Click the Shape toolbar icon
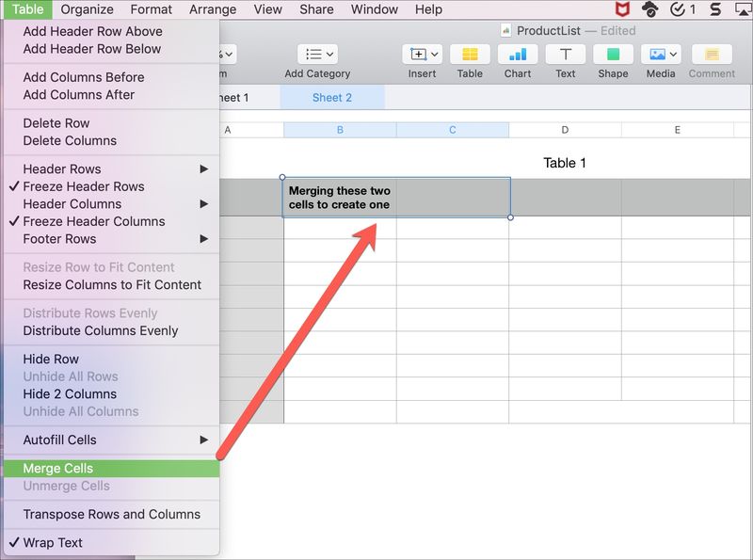 click(613, 55)
